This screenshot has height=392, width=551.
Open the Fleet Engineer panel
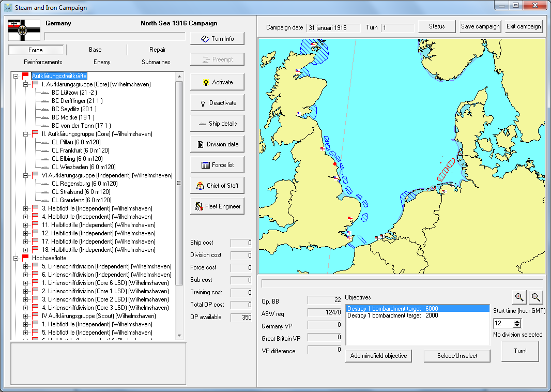coord(217,206)
